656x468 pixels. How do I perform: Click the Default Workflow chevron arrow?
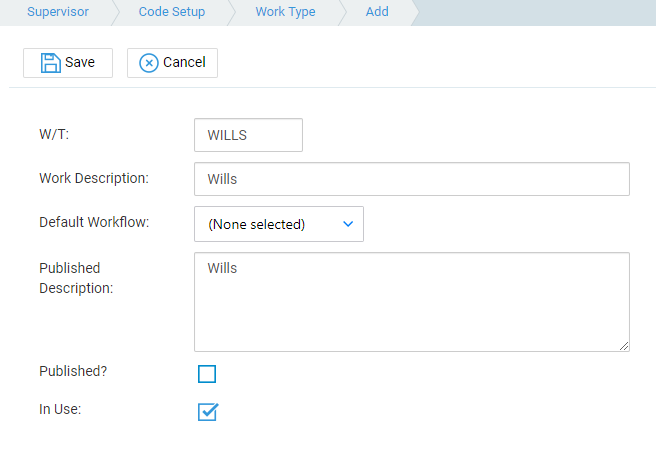pos(348,224)
